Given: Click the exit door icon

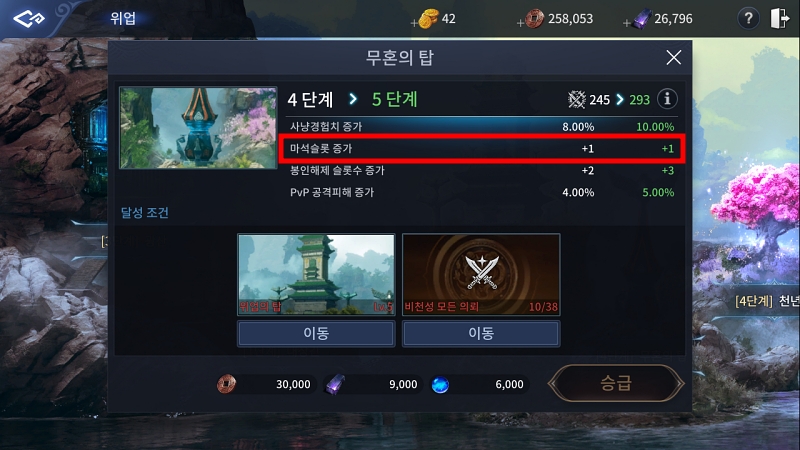Looking at the screenshot, I should pos(780,18).
